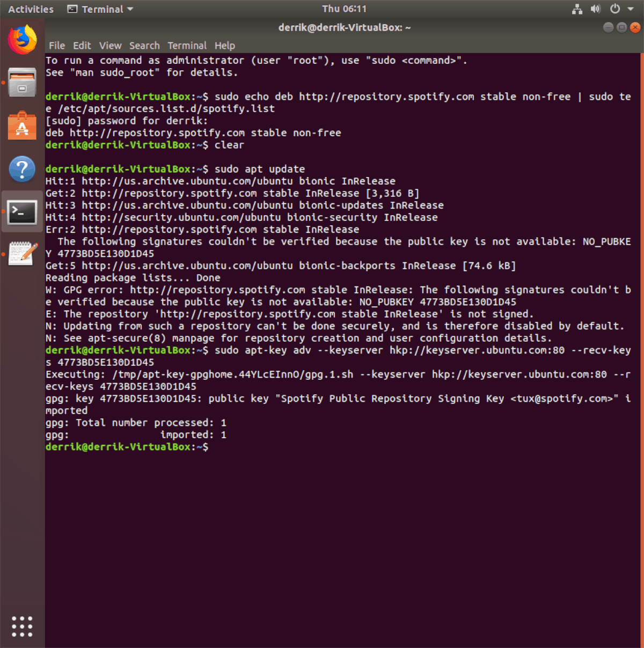This screenshot has width=644, height=648.
Task: Open the Edit menu
Action: (x=82, y=46)
